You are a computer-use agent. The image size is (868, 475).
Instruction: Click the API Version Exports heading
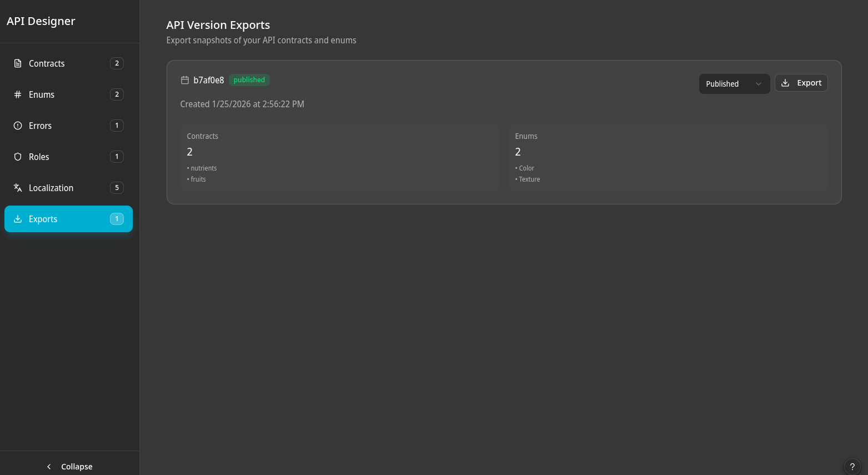pos(218,25)
